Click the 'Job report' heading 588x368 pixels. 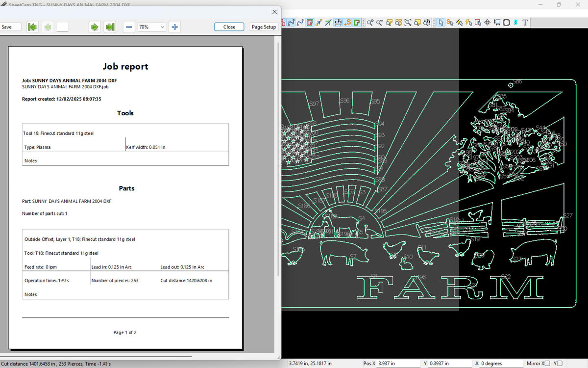click(x=125, y=66)
